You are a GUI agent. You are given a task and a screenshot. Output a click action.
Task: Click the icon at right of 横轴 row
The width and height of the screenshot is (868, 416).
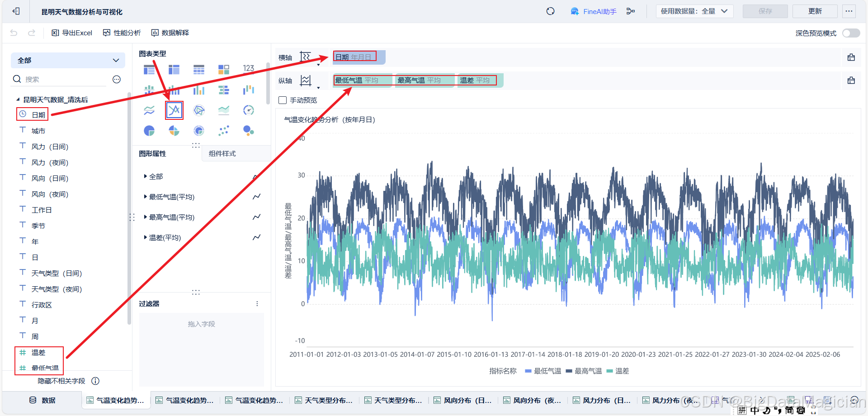[x=851, y=57]
